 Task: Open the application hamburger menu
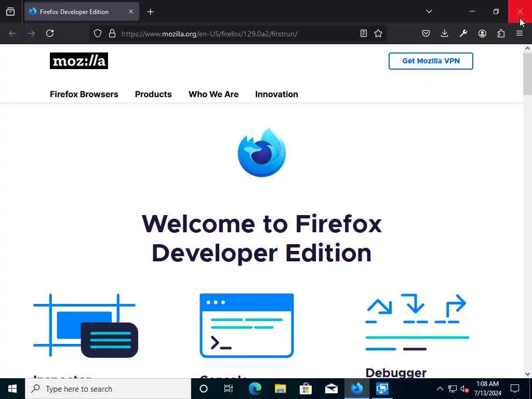tap(520, 33)
